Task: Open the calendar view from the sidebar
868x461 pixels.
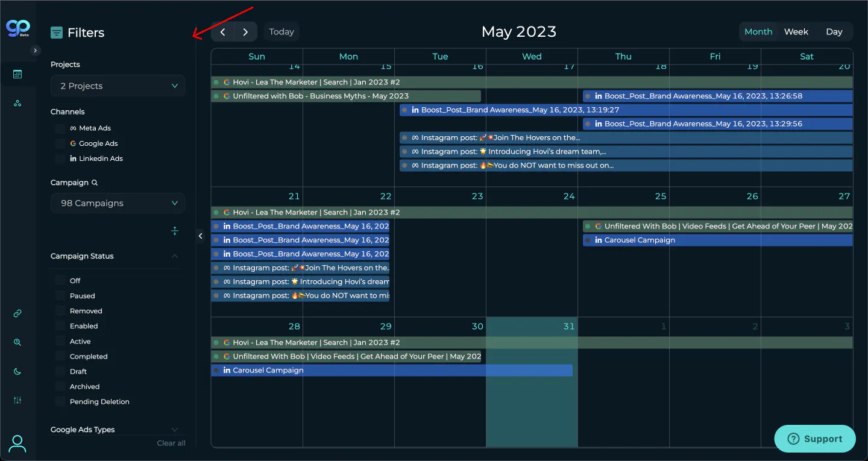Action: pos(17,74)
